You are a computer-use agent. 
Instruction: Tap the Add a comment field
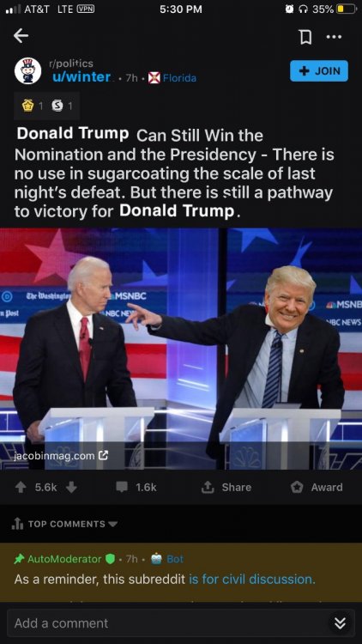click(181, 623)
